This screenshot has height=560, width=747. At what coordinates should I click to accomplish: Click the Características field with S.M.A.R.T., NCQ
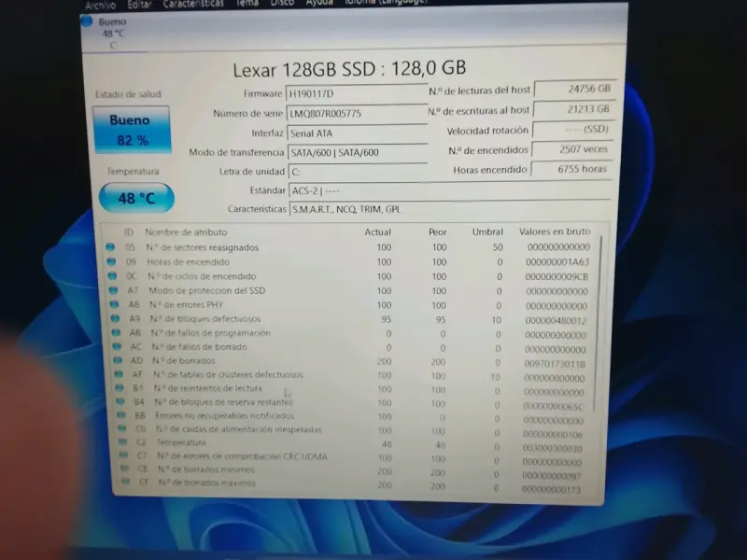point(450,209)
